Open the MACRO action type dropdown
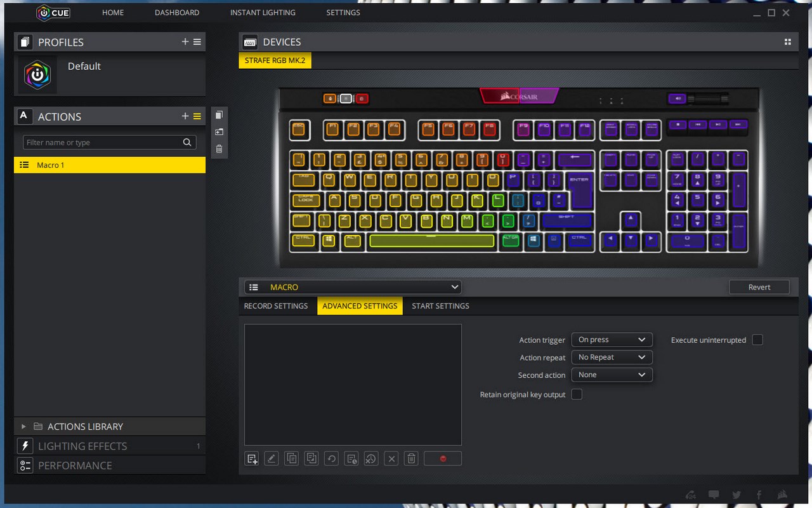The width and height of the screenshot is (812, 508). (x=353, y=287)
